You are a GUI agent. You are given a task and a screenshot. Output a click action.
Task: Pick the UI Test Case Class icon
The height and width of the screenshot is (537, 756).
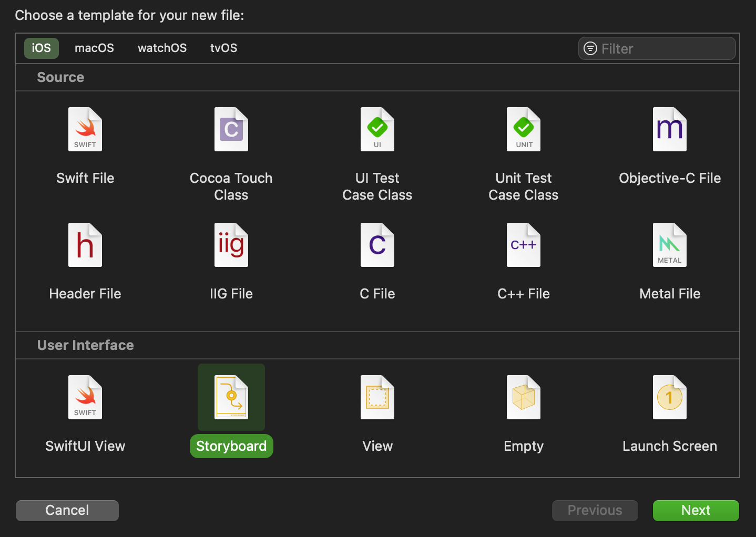377,129
